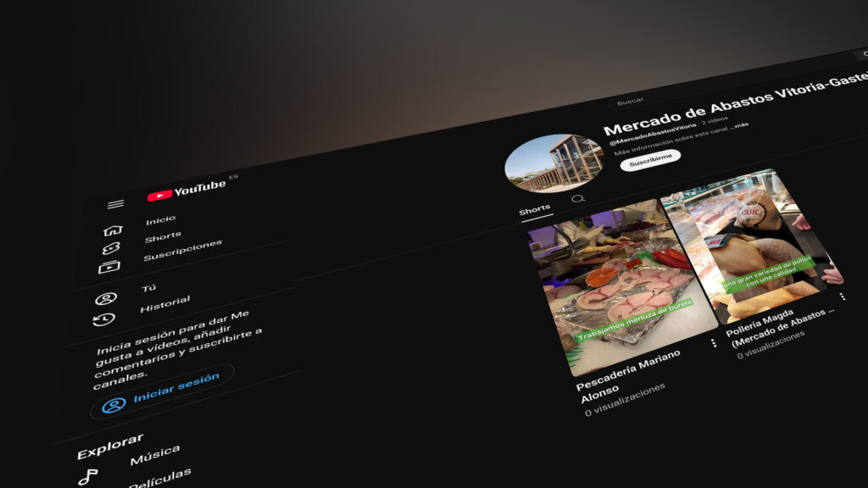This screenshot has width=868, height=488.
Task: Click the Suscribirme button
Action: [650, 158]
